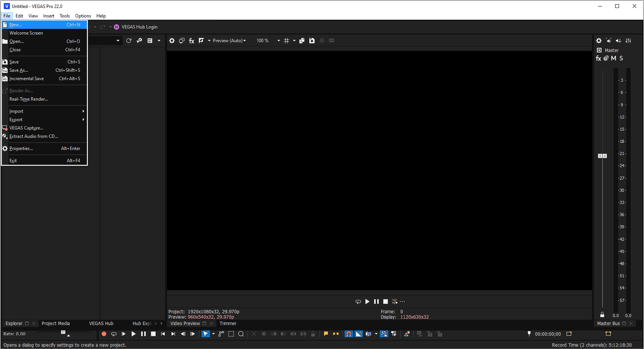This screenshot has width=644, height=349.
Task: Save preview snapshot to file
Action: click(x=312, y=41)
